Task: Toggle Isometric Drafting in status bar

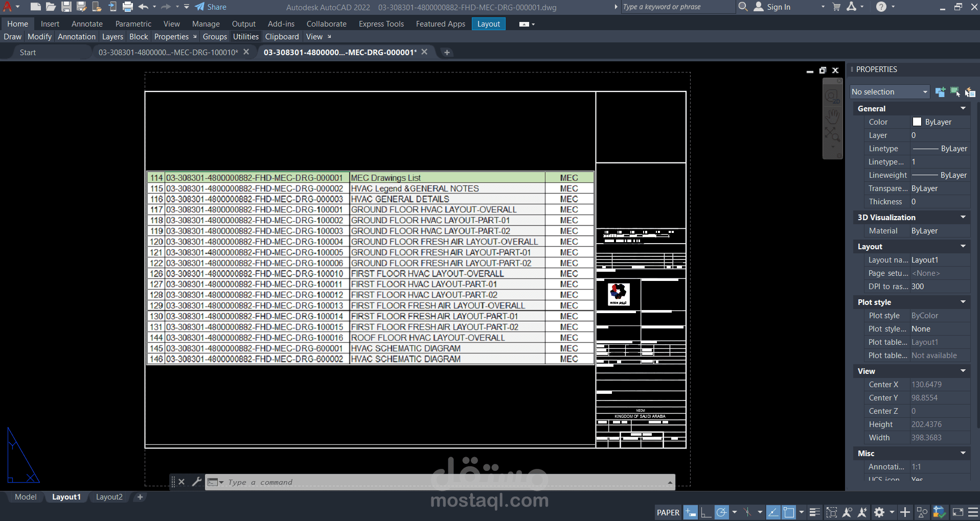Action: pyautogui.click(x=747, y=512)
